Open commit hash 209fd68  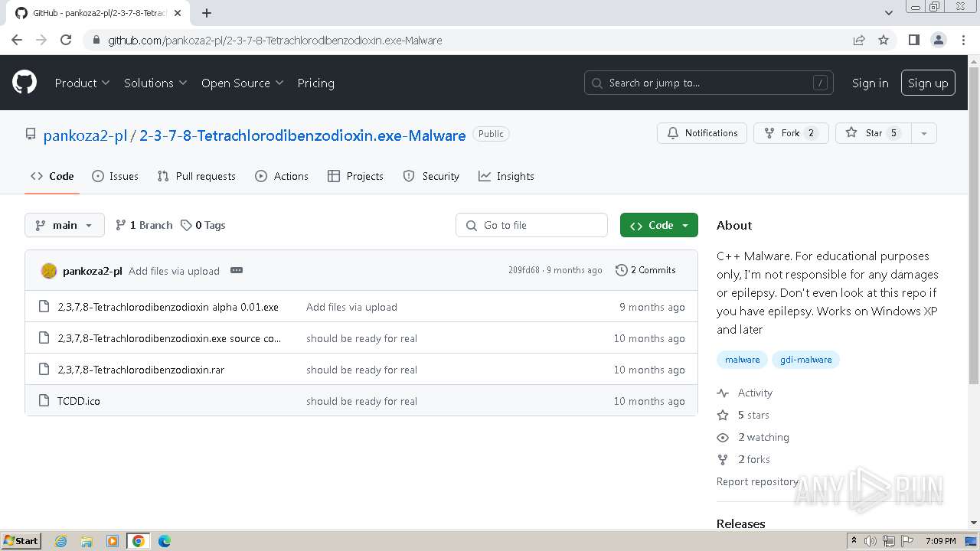(x=524, y=270)
